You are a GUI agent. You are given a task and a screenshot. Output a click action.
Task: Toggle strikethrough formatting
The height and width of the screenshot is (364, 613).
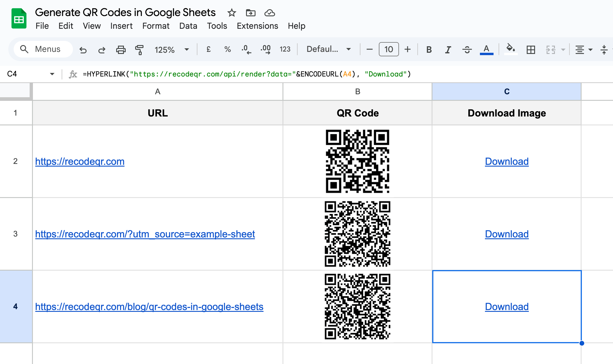coord(467,50)
